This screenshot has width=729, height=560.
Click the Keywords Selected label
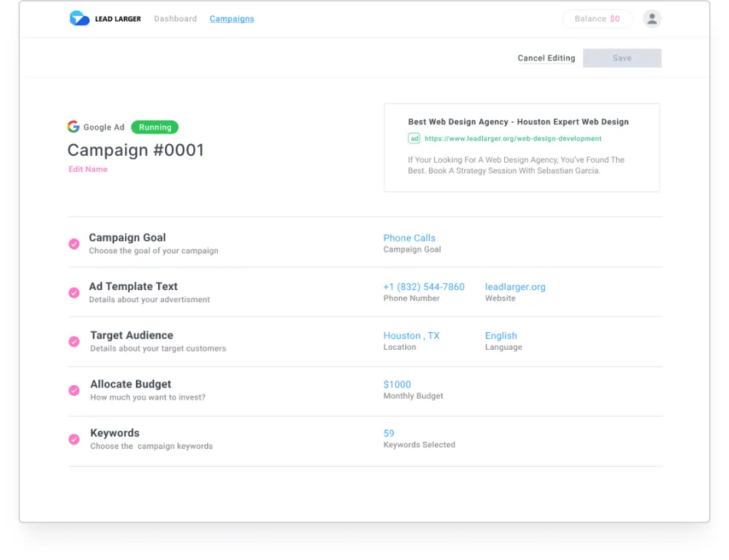(x=419, y=445)
